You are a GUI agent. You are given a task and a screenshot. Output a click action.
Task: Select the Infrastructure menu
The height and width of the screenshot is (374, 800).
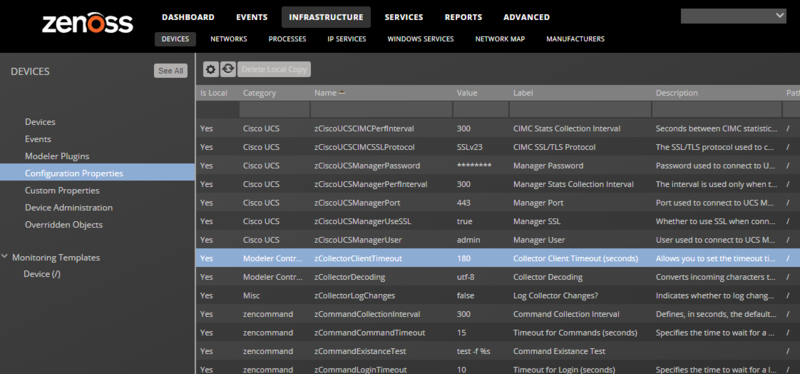pyautogui.click(x=326, y=17)
